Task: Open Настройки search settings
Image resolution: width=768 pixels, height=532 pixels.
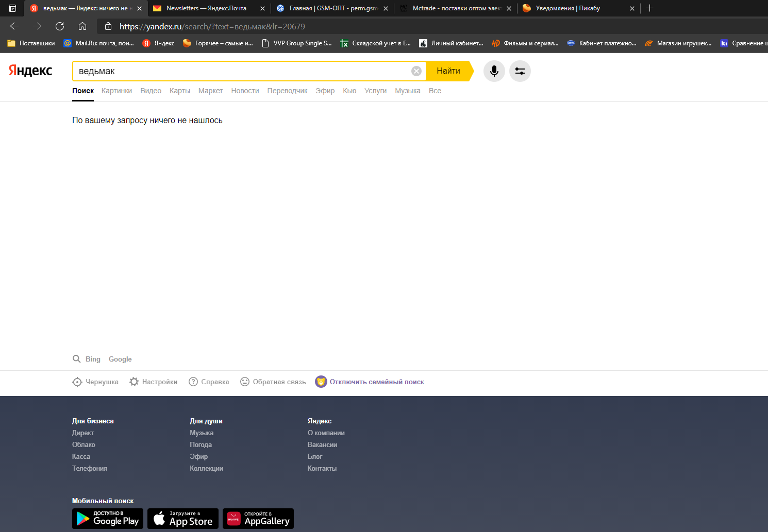Action: (153, 382)
